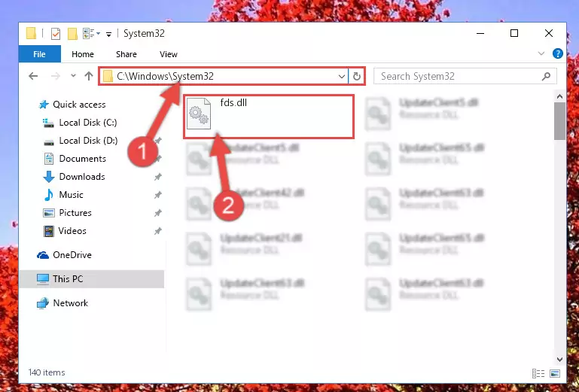This screenshot has height=392, width=579.
Task: Switch to the Home ribbon tab
Action: (83, 54)
